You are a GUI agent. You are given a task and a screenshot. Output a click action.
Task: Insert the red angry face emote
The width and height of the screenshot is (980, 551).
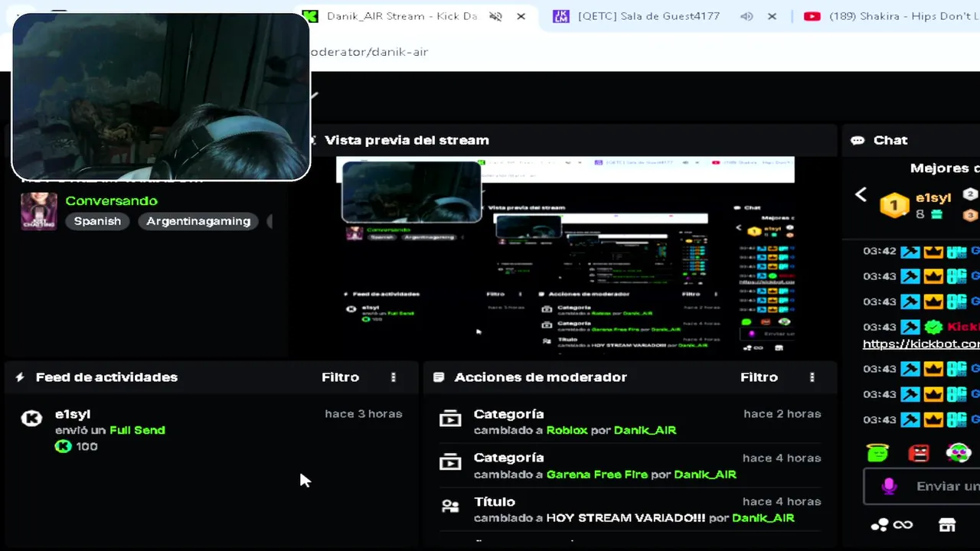pos(918,453)
